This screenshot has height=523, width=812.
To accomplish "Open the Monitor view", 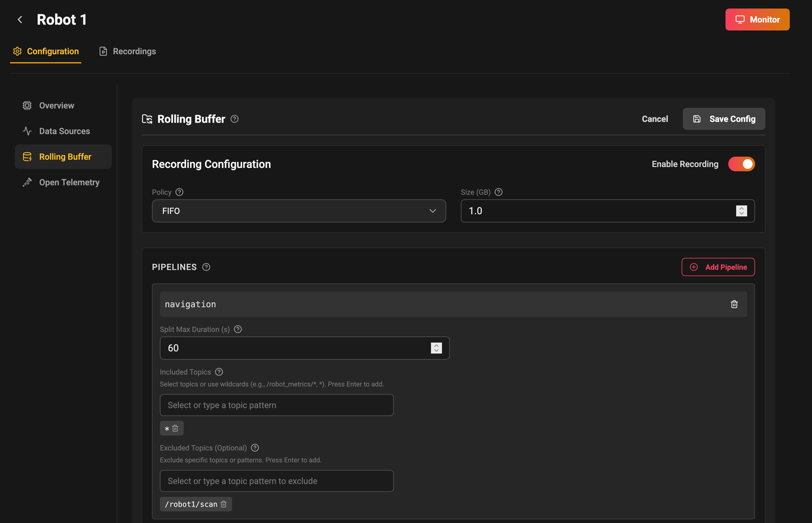I will coord(757,20).
